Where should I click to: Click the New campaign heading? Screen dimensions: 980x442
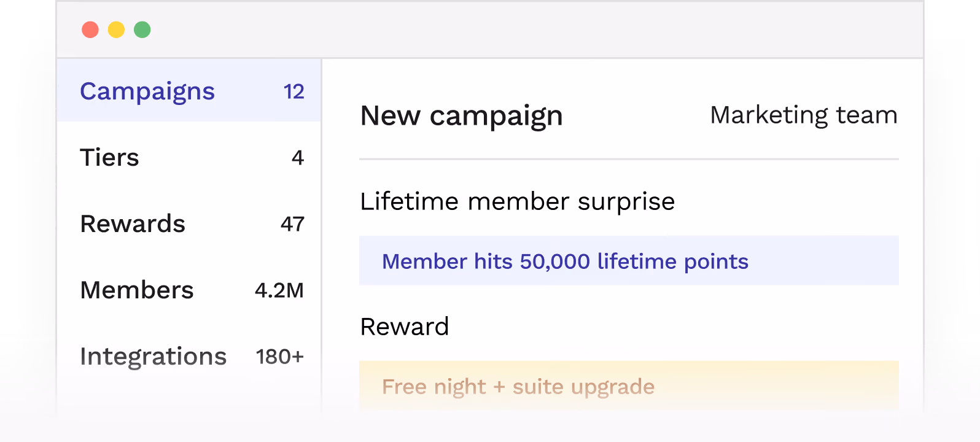click(462, 117)
